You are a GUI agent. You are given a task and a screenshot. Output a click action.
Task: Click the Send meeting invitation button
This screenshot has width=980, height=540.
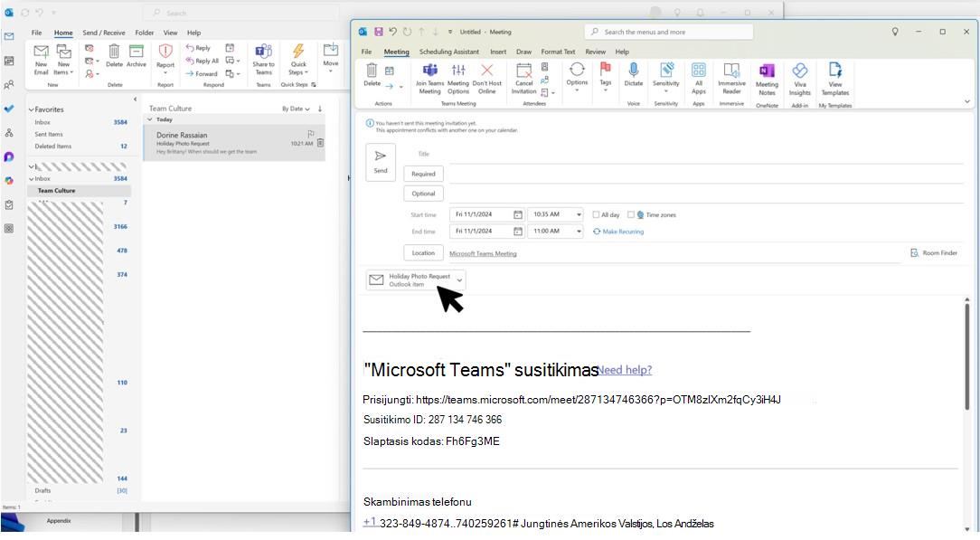(381, 162)
